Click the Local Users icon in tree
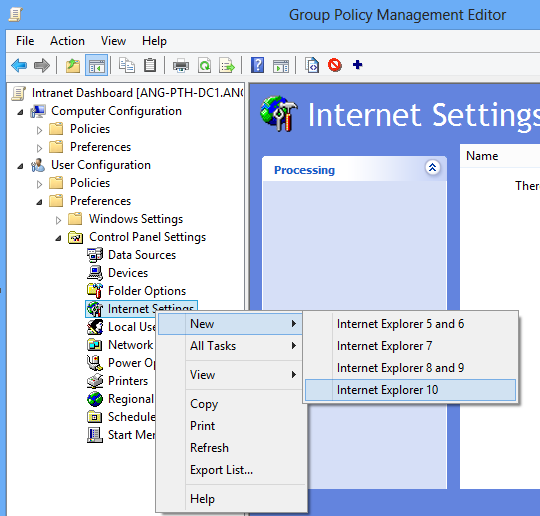Screen dimensions: 540x516 click(95, 327)
